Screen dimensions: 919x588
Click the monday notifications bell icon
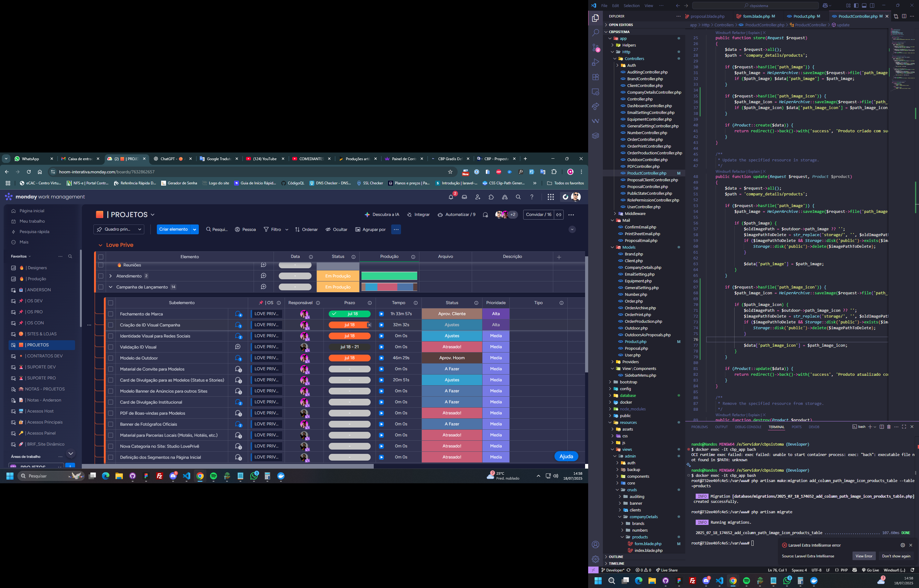coord(451,197)
